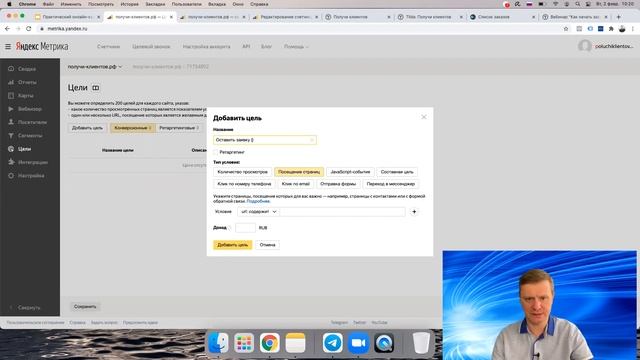
Task: Open the Yandex Metrica hamburger menu
Action: (8, 47)
